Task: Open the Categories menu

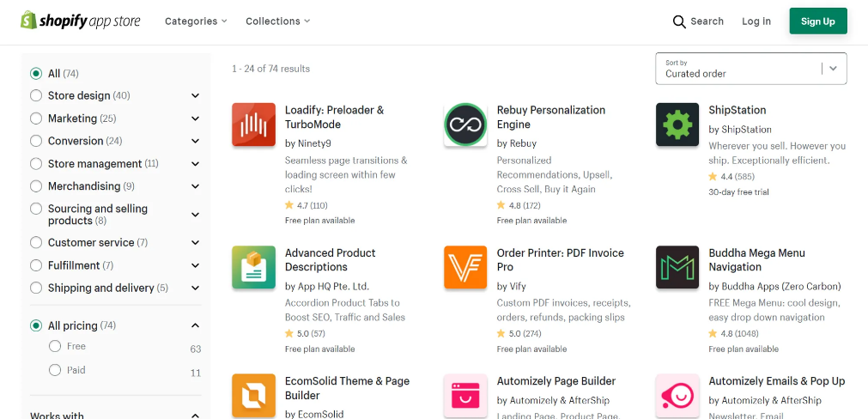Action: [196, 21]
